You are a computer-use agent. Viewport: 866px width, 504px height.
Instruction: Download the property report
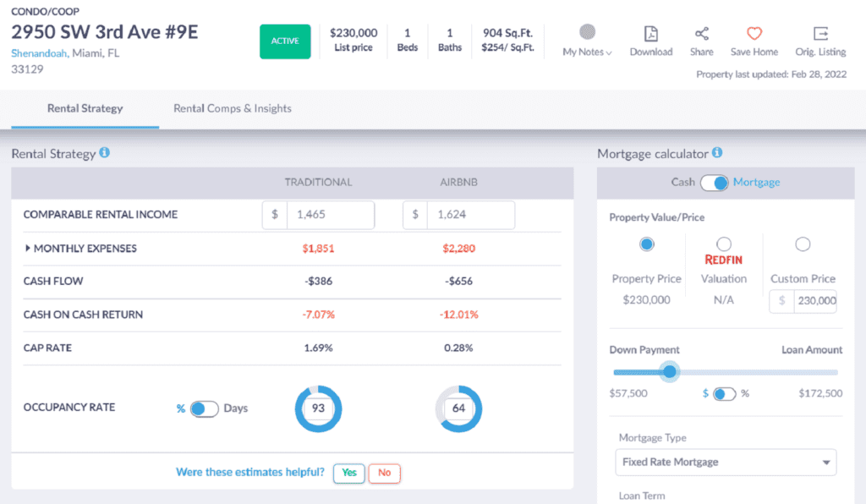pos(650,41)
